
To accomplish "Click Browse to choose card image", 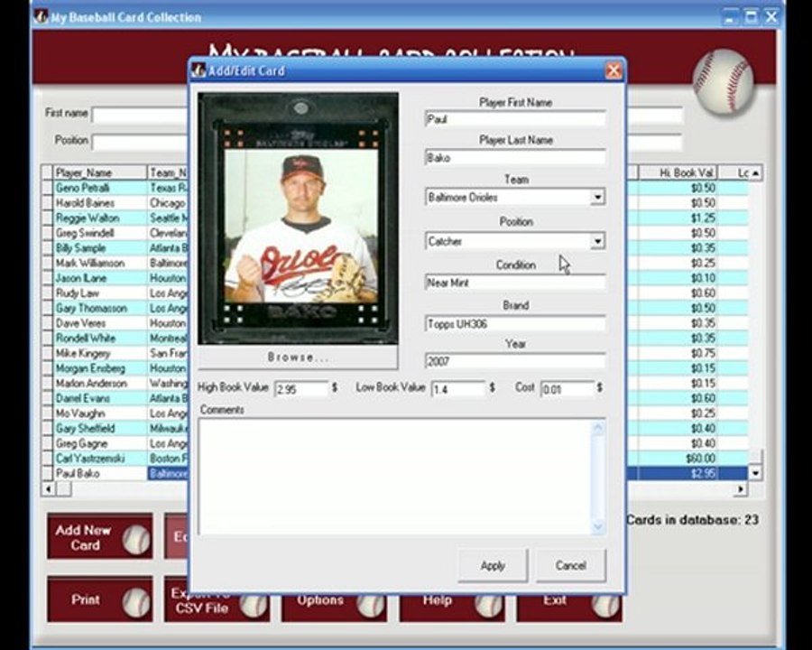I will tap(298, 357).
